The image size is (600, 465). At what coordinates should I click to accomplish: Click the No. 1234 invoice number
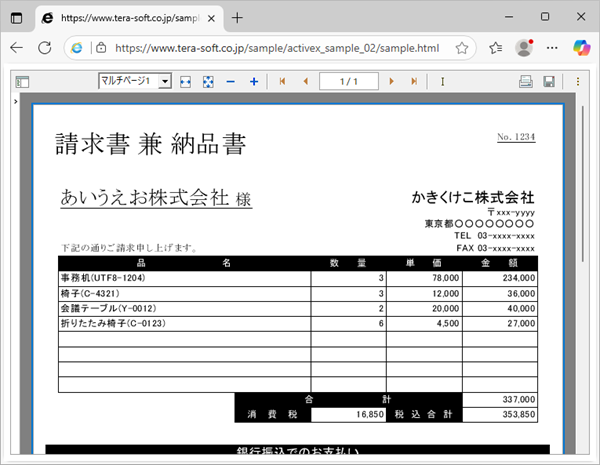coord(516,137)
